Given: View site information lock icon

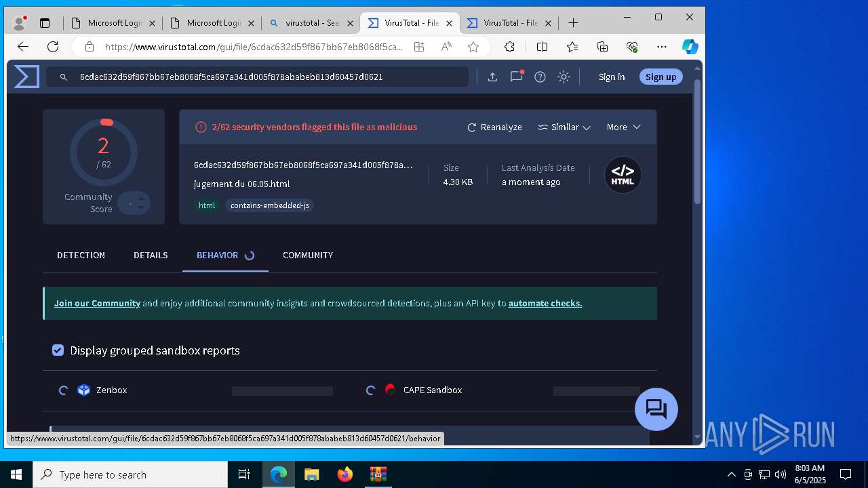Looking at the screenshot, I should click(x=89, y=47).
